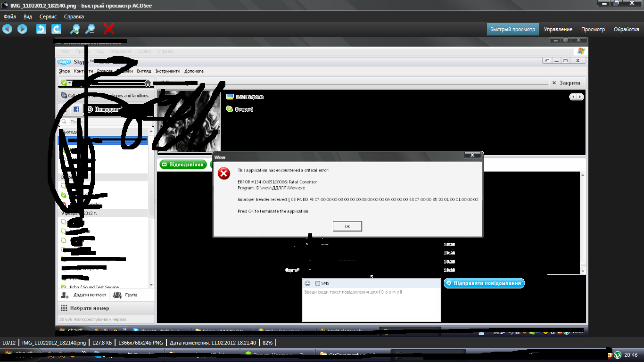The width and height of the screenshot is (644, 362).
Task: Zoom out with the magnifier minus
Action: point(91,29)
